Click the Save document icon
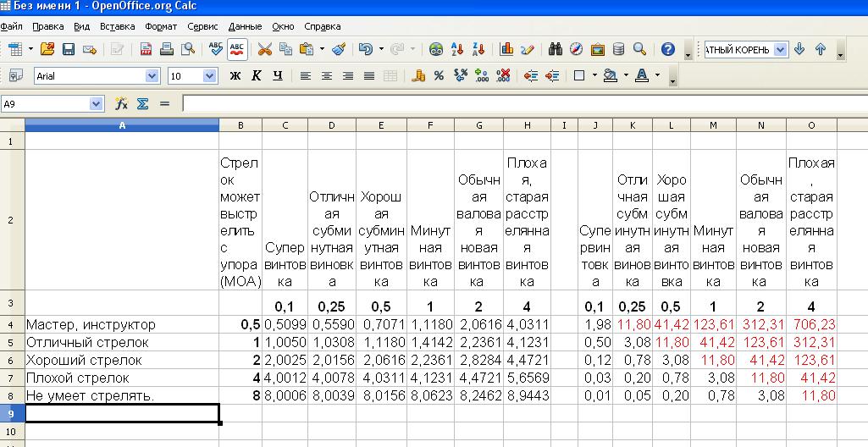This screenshot has height=447, width=868. (69, 49)
